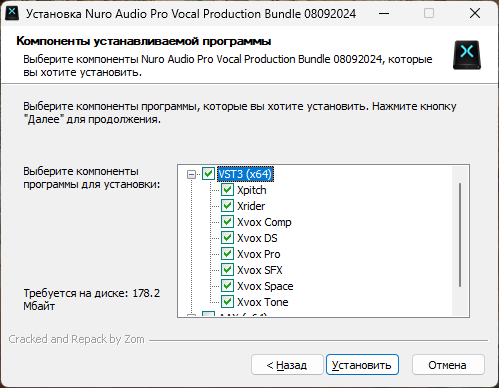
Task: Select the Xrider component row
Action: 251,206
